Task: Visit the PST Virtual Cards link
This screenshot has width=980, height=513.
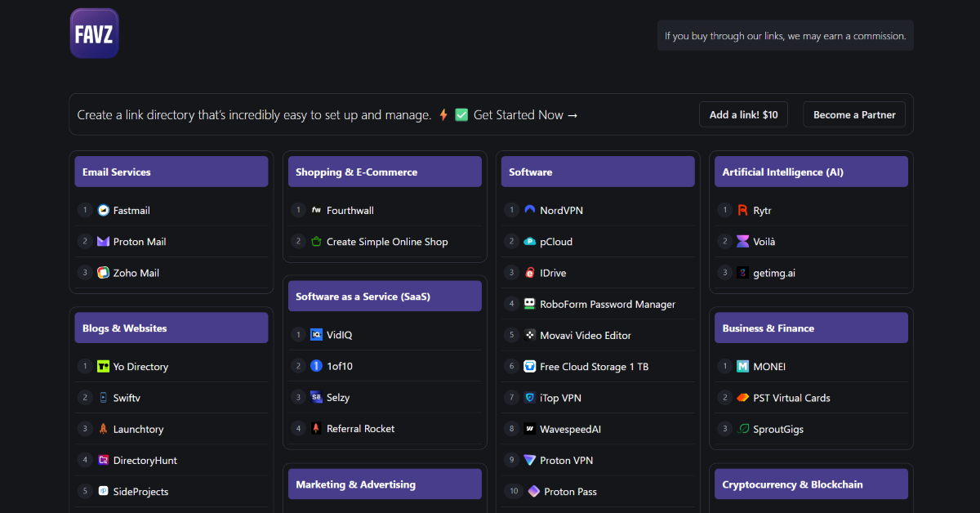Action: click(x=791, y=398)
